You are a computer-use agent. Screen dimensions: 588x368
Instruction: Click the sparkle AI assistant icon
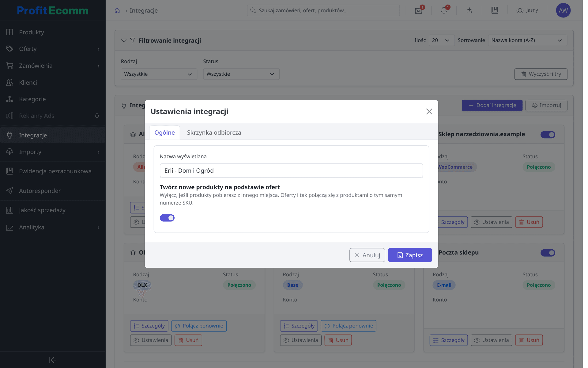tap(469, 10)
